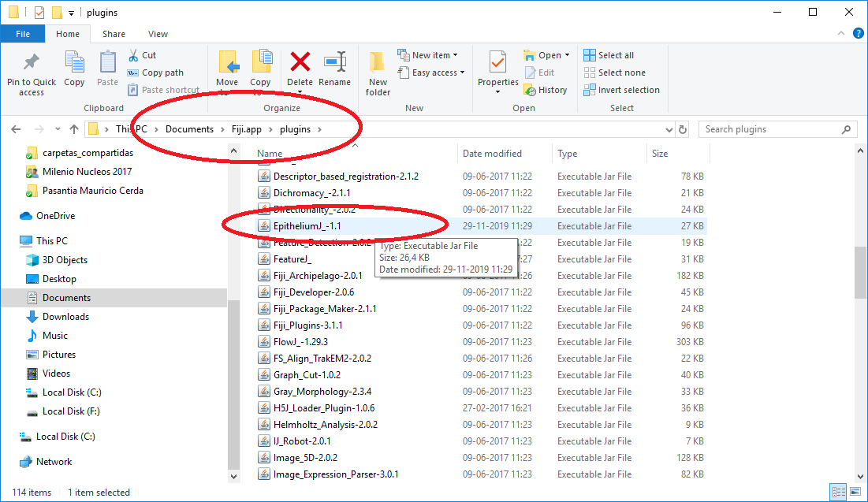The width and height of the screenshot is (868, 502).
Task: Expand the New item dropdown
Action: pyautogui.click(x=431, y=55)
